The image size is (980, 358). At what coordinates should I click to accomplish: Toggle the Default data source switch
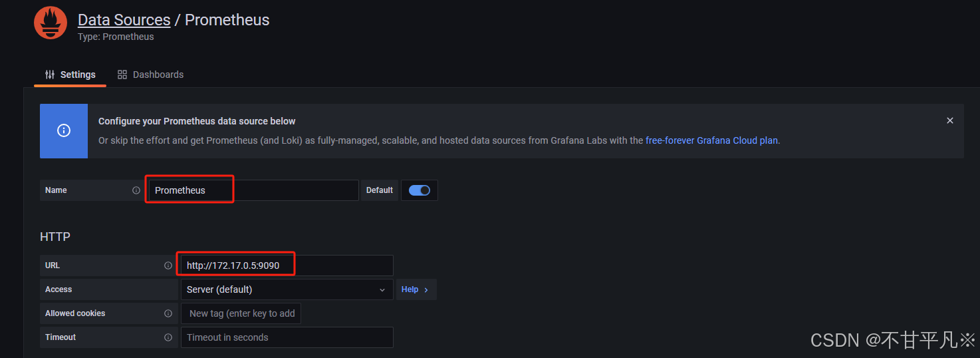click(420, 190)
